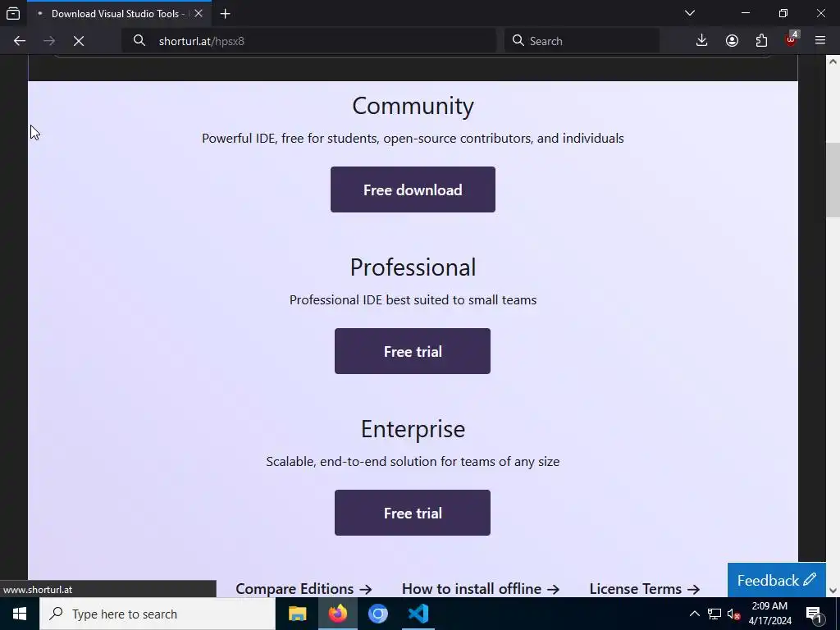Image resolution: width=840 pixels, height=630 pixels.
Task: Open the notification center icon
Action: pyautogui.click(x=814, y=614)
